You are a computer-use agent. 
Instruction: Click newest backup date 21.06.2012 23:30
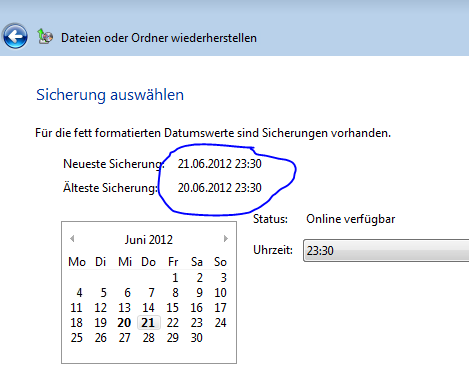[x=219, y=164]
